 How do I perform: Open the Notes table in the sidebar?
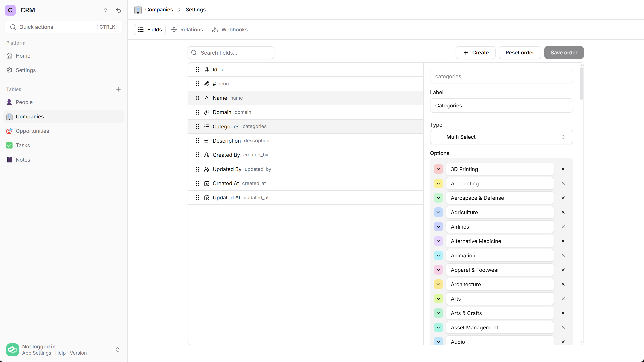coord(23,160)
